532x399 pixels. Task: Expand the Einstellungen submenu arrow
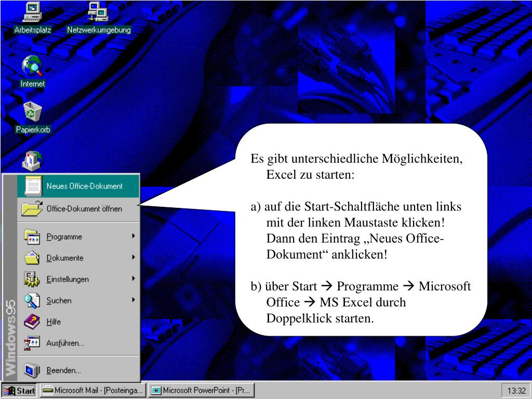tap(134, 278)
